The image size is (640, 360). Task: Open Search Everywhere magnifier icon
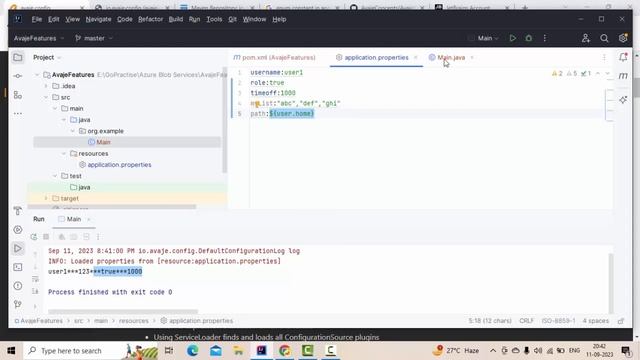click(604, 38)
